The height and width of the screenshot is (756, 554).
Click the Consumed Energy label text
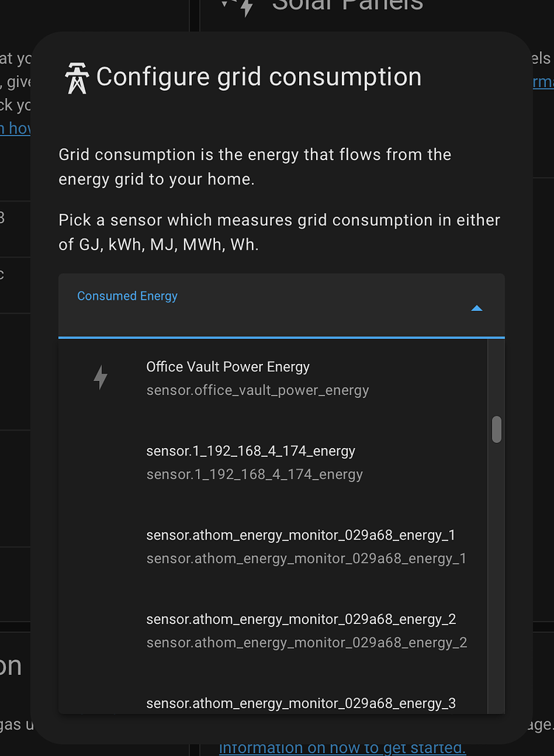tap(126, 295)
